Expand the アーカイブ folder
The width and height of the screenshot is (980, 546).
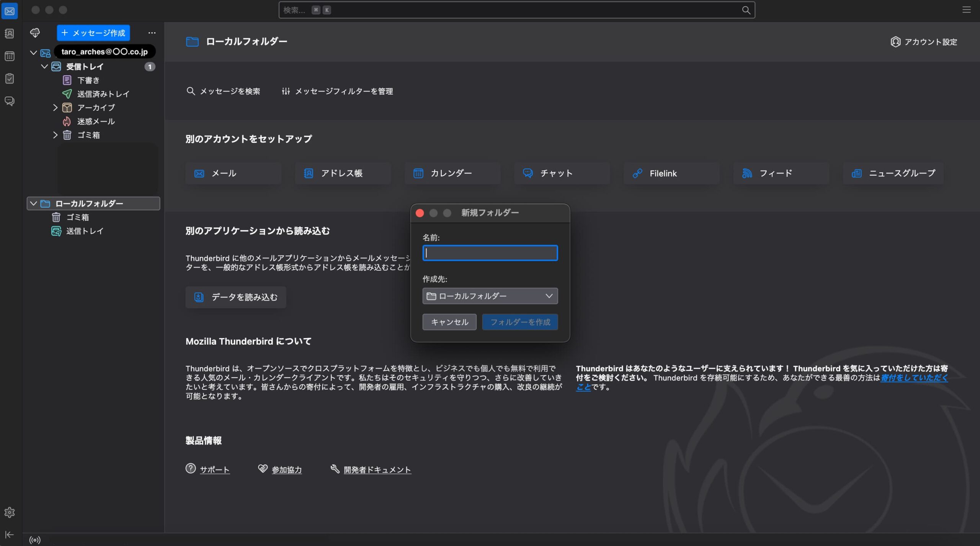[x=55, y=108]
